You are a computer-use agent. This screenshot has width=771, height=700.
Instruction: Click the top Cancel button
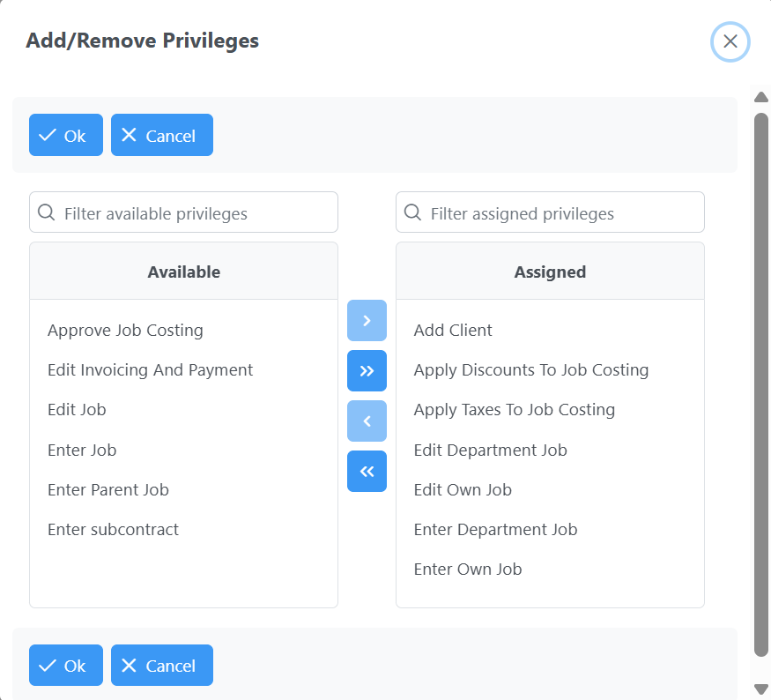click(x=161, y=135)
